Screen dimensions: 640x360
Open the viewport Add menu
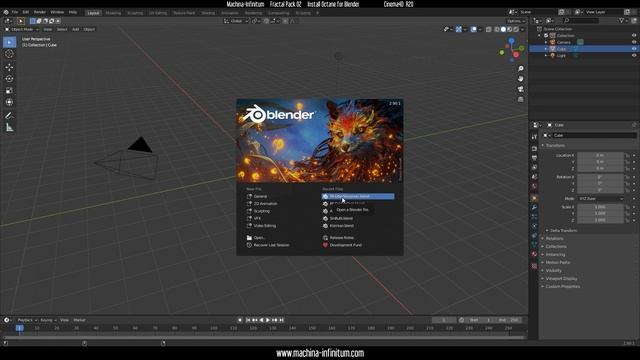pos(76,29)
